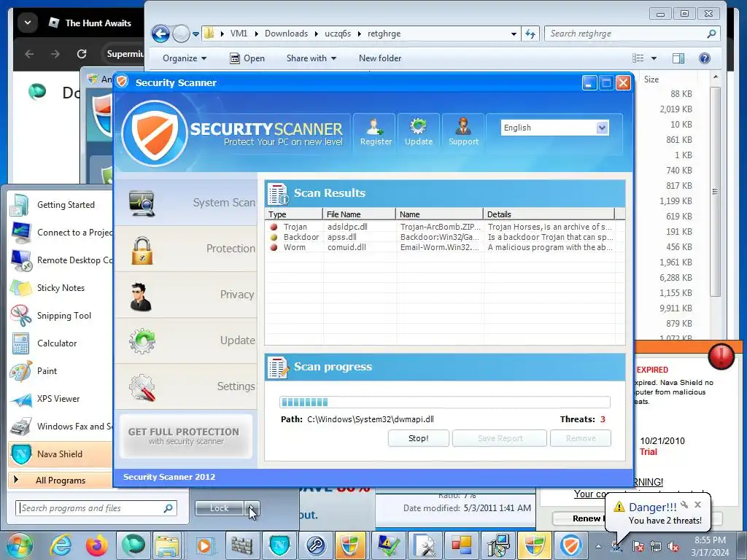Open Settings section in the sidebar

[186, 386]
